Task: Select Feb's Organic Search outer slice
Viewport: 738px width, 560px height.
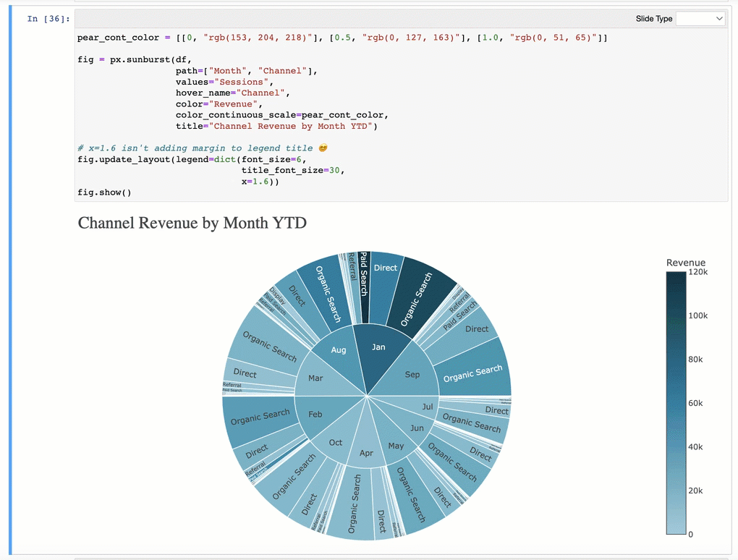Action: click(259, 420)
